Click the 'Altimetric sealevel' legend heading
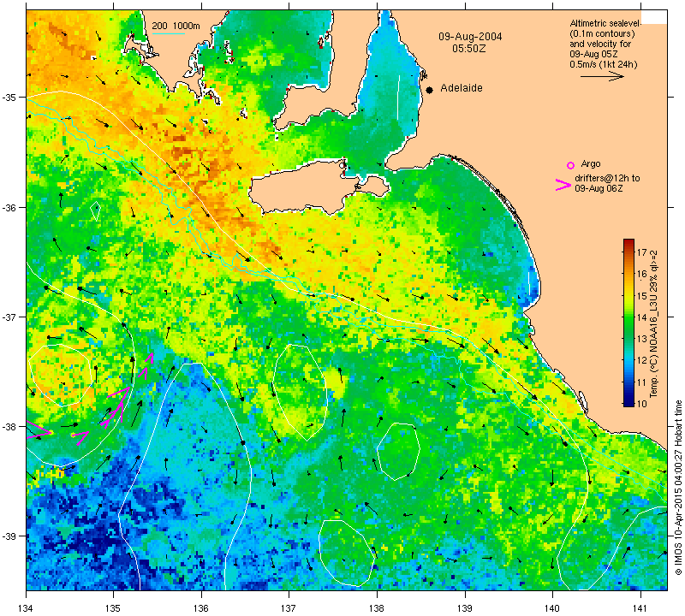Image resolution: width=685 pixels, height=616 pixels. point(605,23)
